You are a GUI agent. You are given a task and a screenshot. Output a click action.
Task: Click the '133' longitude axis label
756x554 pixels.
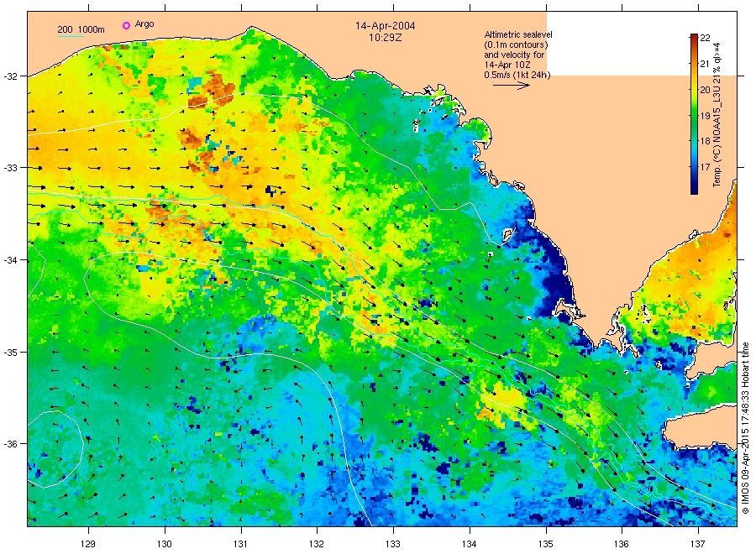click(393, 545)
